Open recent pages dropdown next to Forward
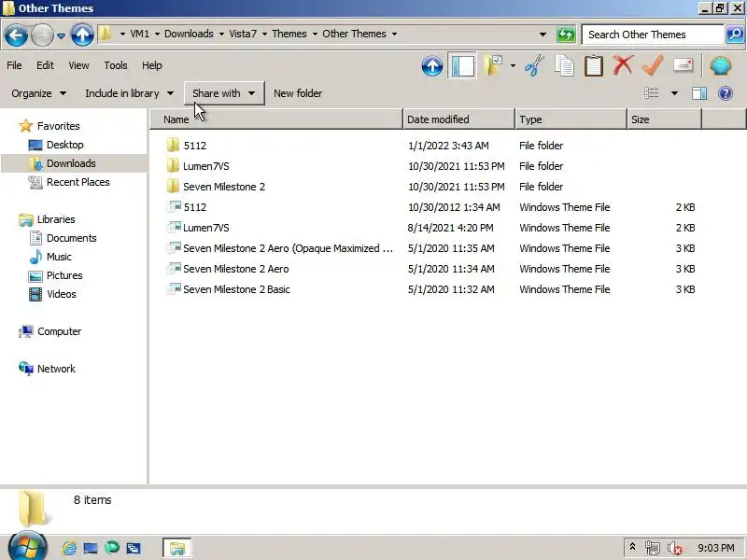747x560 pixels. tap(61, 35)
